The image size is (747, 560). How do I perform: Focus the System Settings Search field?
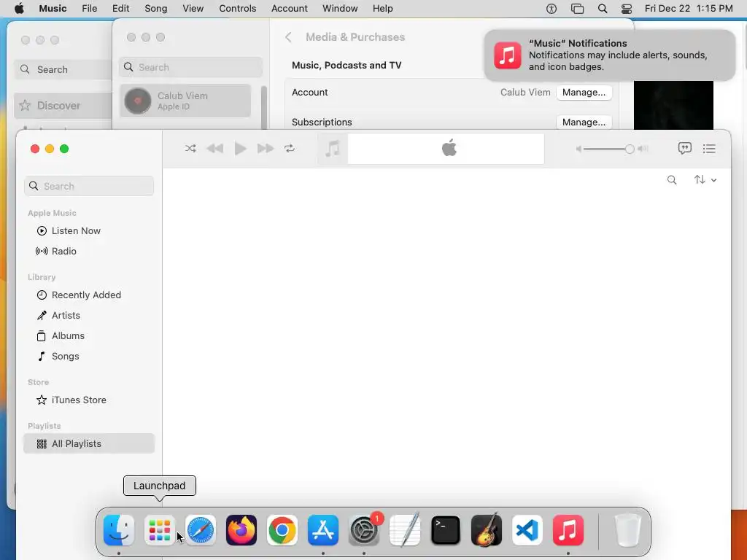(x=190, y=67)
